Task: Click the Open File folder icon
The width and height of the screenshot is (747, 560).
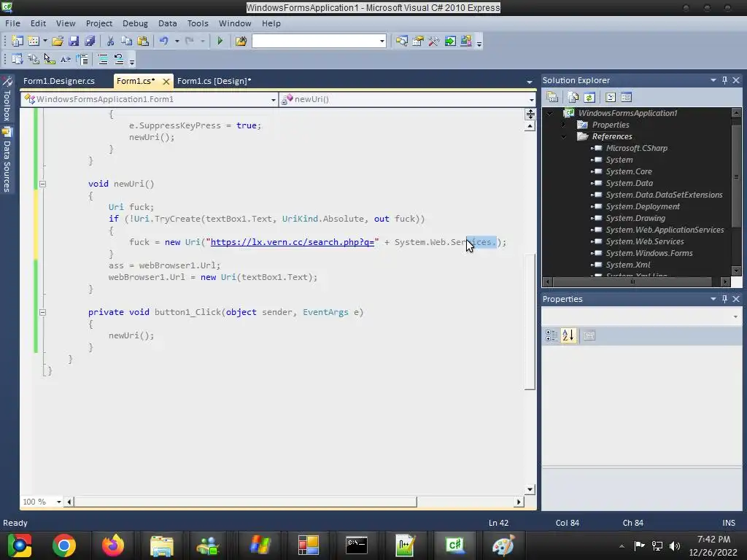Action: pos(58,41)
